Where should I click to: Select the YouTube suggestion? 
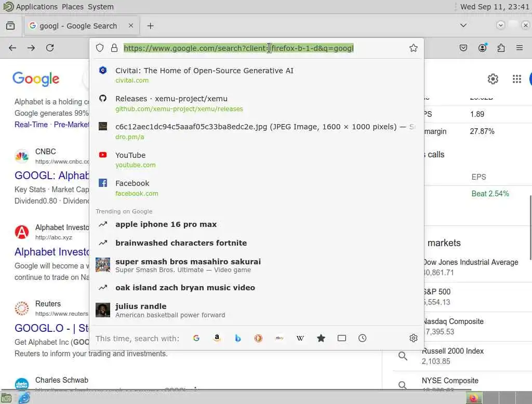[x=257, y=159]
